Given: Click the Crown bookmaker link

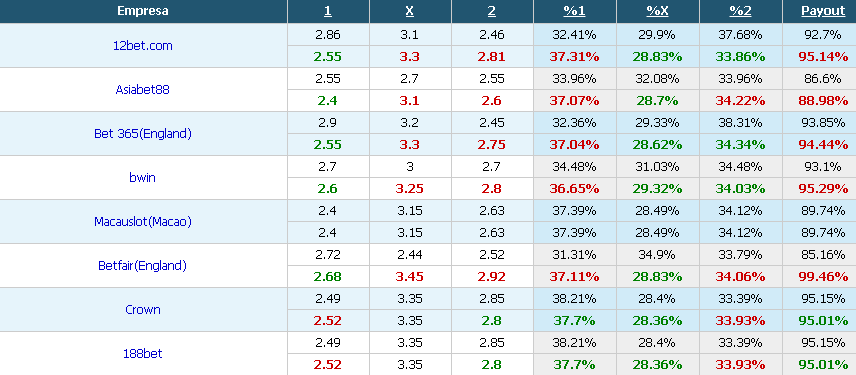Looking at the screenshot, I should [x=142, y=309].
